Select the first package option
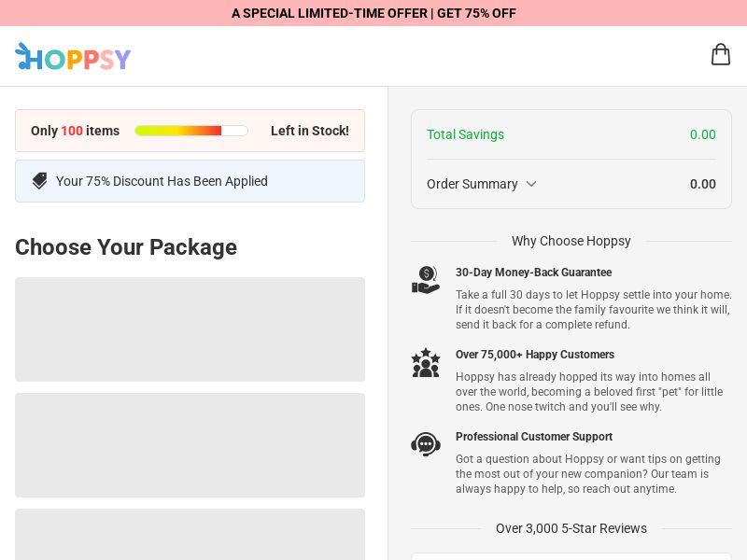 [x=190, y=329]
